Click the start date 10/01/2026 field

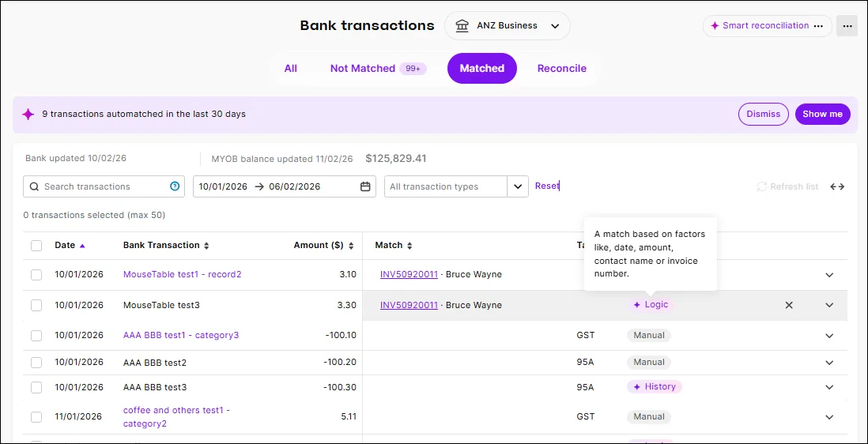(223, 186)
